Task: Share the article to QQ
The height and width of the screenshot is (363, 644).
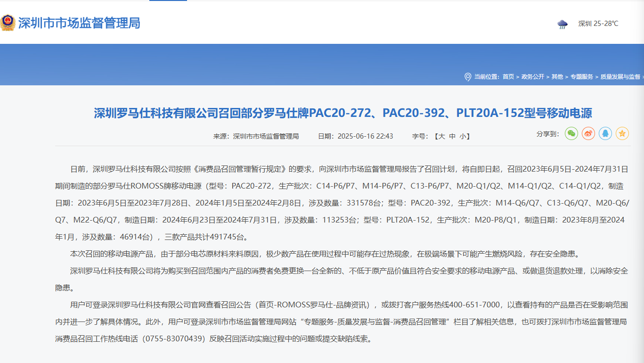Action: [x=605, y=133]
